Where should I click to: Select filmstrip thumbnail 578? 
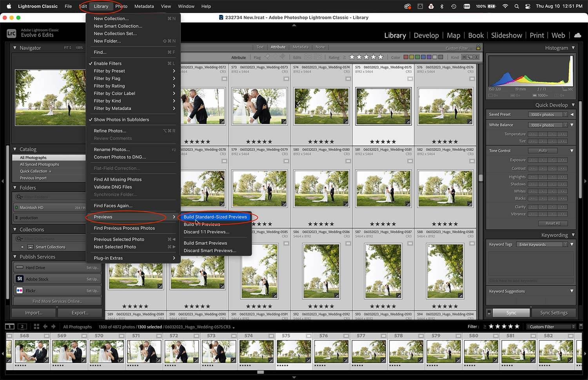(406, 351)
